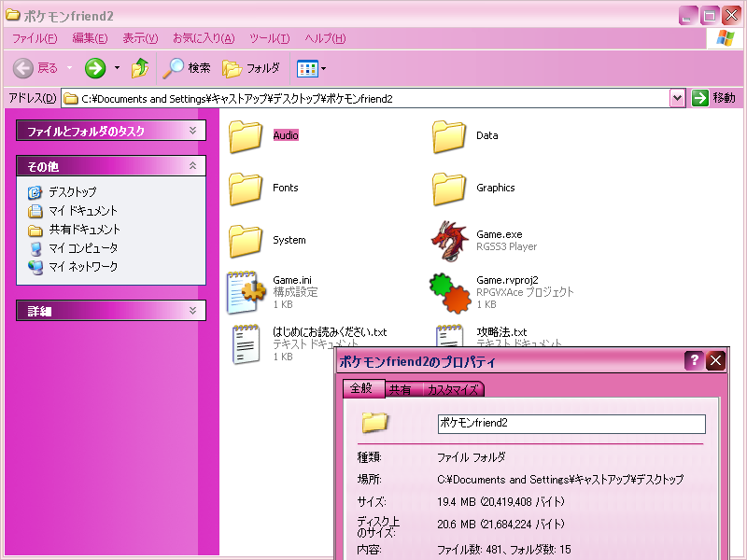Image resolution: width=747 pixels, height=560 pixels.
Task: Select the System folder icon
Action: pos(246,241)
